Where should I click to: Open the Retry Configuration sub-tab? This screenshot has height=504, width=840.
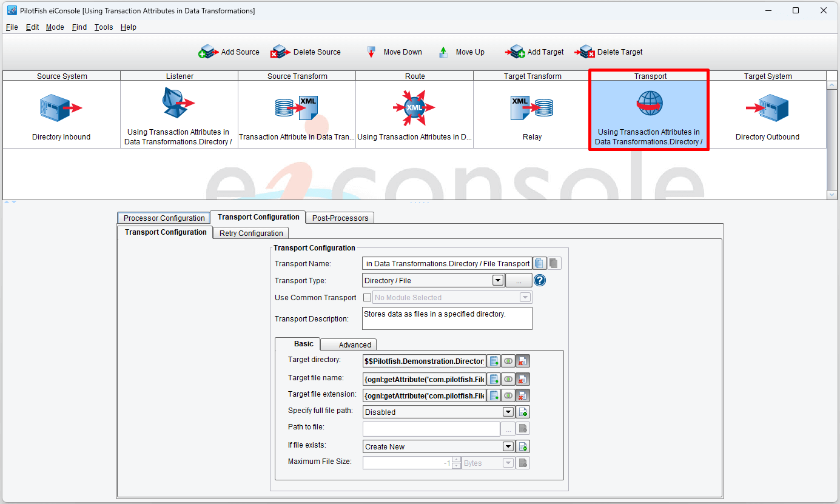[251, 233]
